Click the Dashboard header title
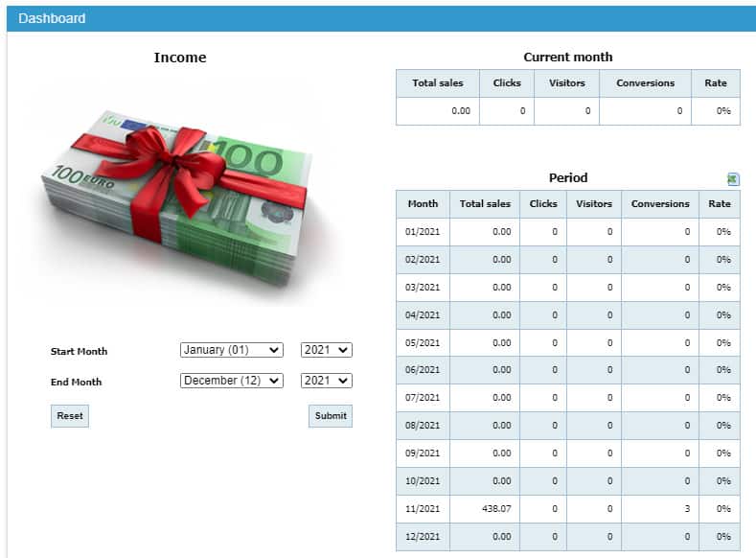Image resolution: width=756 pixels, height=558 pixels. pyautogui.click(x=52, y=18)
